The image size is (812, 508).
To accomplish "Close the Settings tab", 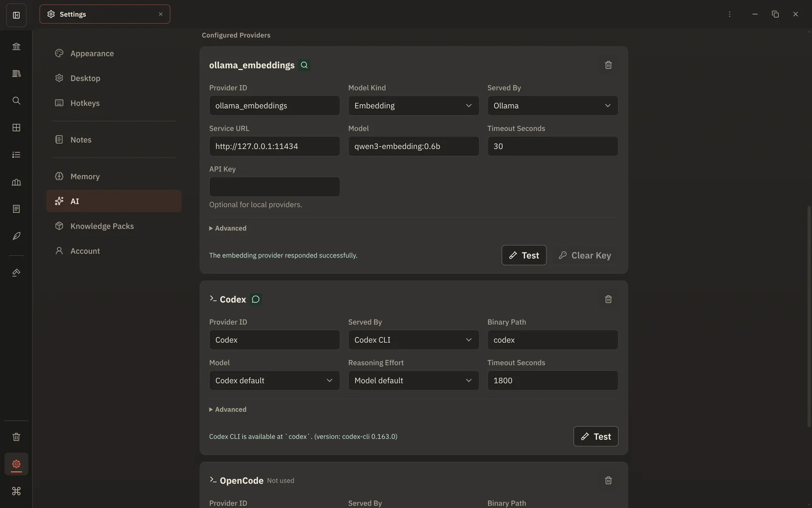I will coord(160,14).
